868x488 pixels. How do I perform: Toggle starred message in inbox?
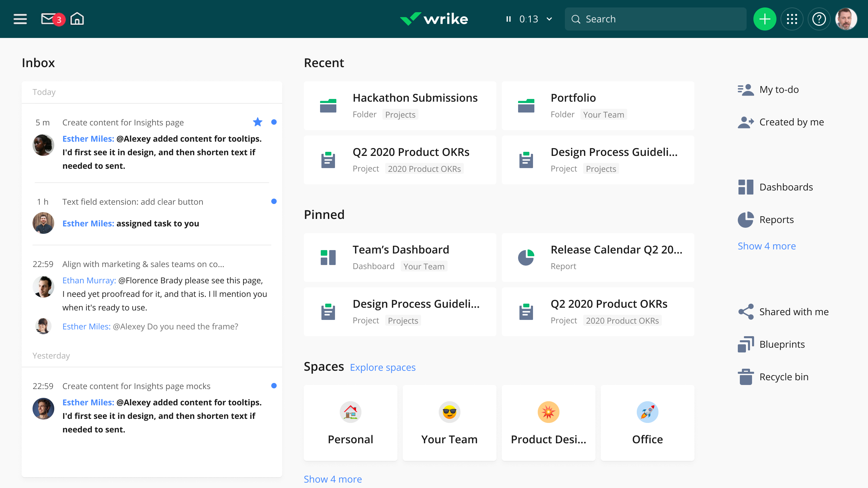[258, 122]
